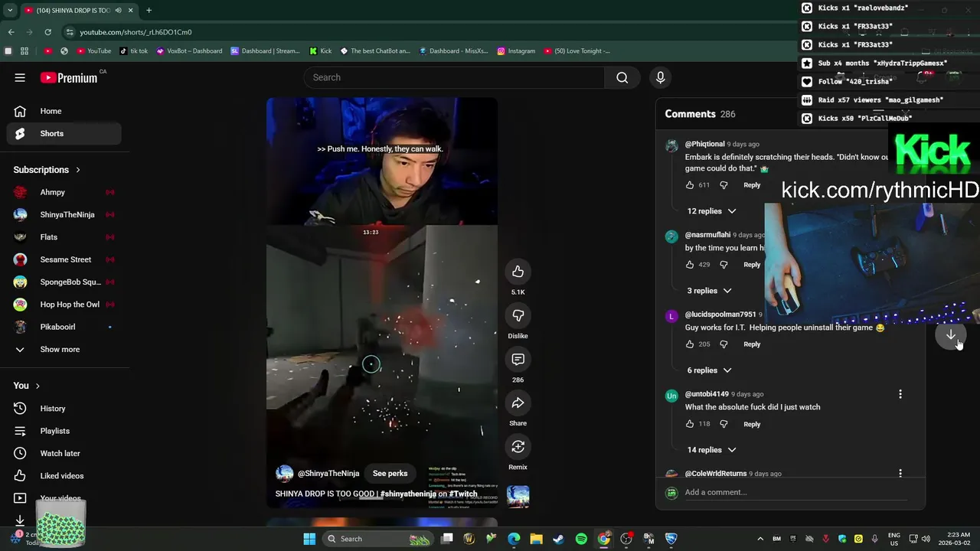980x551 pixels.
Task: Dislike the @nasrmuflahi comment
Action: (724, 265)
